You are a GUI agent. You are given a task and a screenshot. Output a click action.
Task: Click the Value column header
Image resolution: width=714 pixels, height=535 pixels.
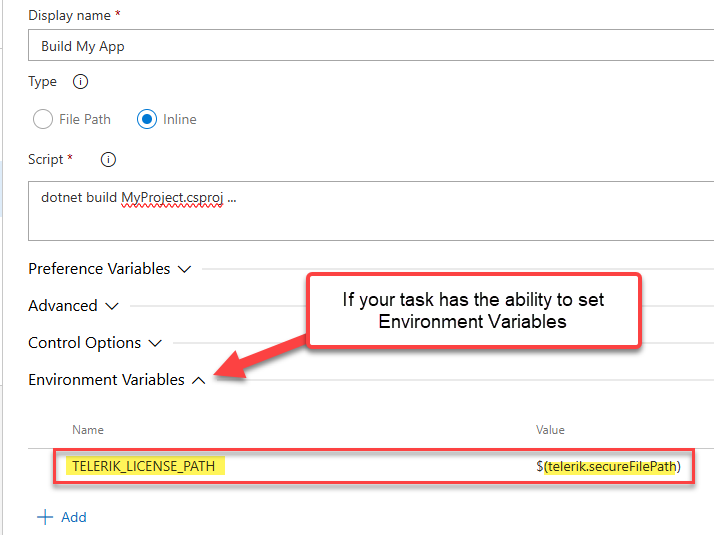(550, 430)
